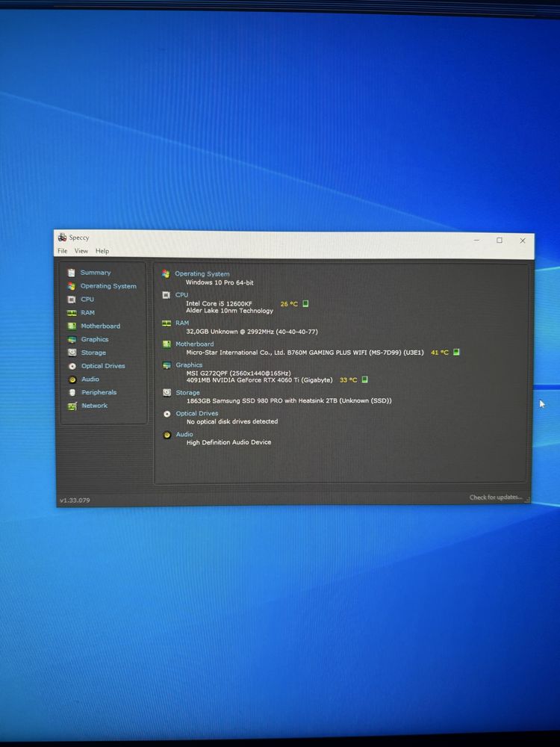Click the Motherboard heading link in summary
The height and width of the screenshot is (747, 560).
[x=194, y=344]
